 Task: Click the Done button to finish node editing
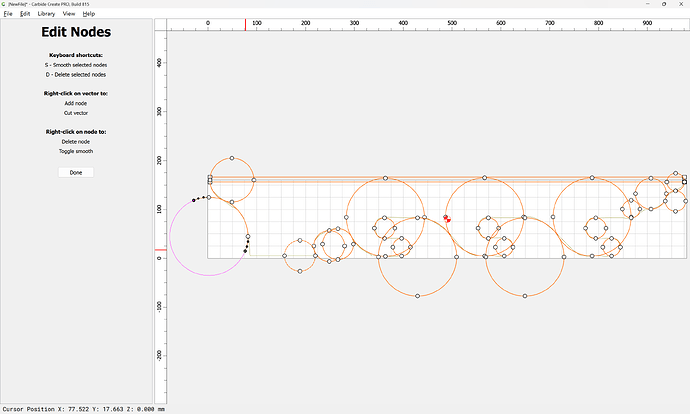pos(76,172)
